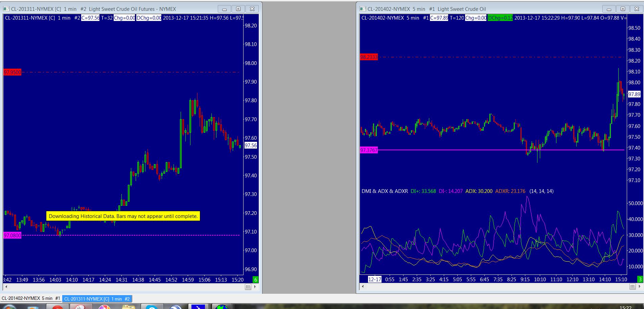Screen dimensions: 644x309
Task: Click right scroll arrow of 5 min chart
Action: [640, 287]
